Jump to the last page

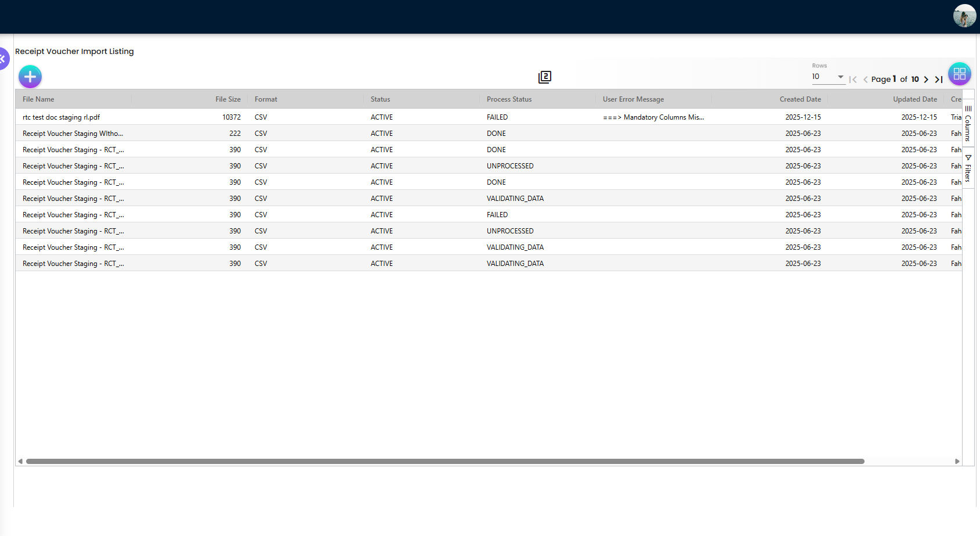pyautogui.click(x=938, y=80)
